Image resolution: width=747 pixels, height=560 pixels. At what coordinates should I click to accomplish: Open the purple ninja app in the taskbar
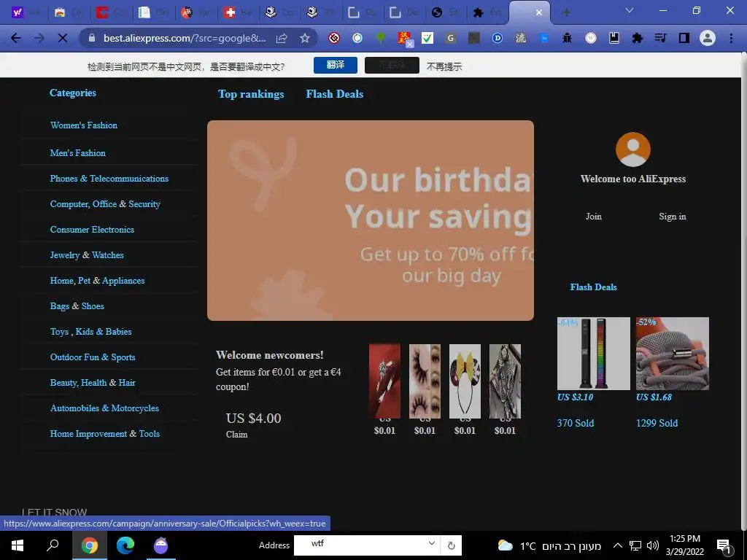161,545
